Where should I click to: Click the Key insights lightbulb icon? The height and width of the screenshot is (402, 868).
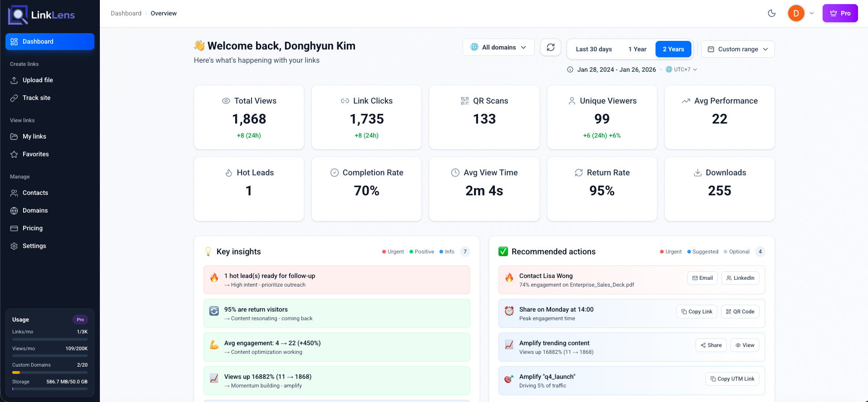(x=208, y=252)
